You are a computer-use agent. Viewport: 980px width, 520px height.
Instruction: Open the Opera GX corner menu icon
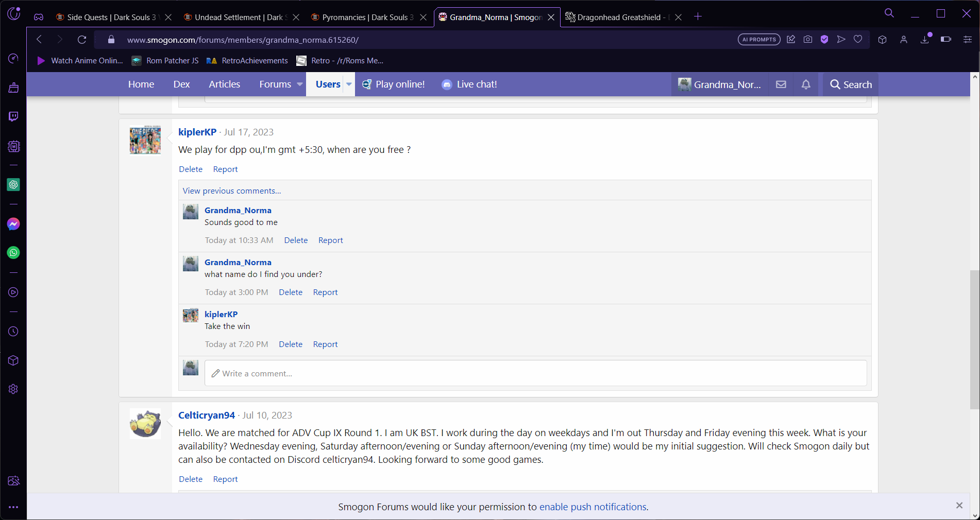pyautogui.click(x=14, y=13)
